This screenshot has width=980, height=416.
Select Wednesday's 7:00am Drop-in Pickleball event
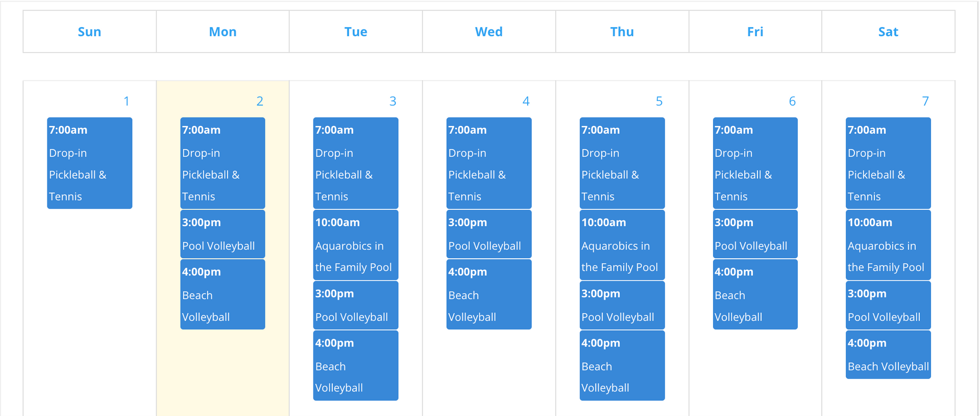click(488, 163)
